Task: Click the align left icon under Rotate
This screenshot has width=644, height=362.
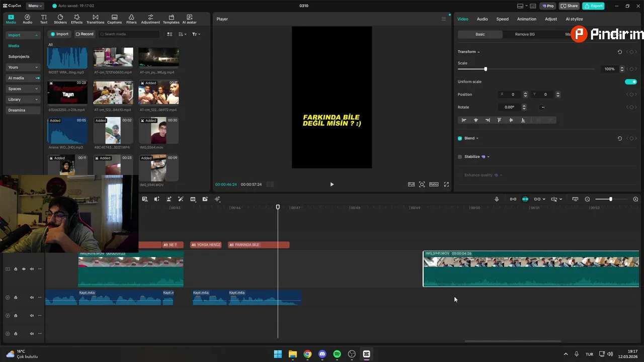Action: [464, 120]
